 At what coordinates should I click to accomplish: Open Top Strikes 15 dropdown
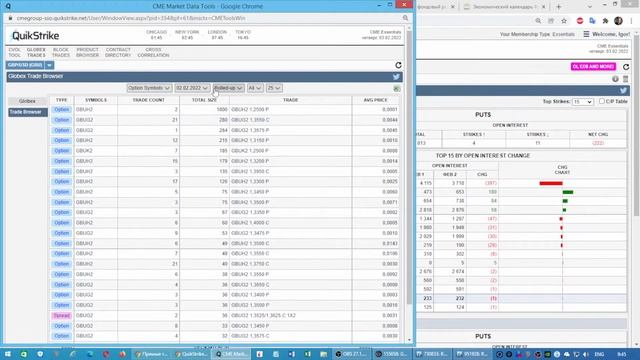tap(582, 102)
